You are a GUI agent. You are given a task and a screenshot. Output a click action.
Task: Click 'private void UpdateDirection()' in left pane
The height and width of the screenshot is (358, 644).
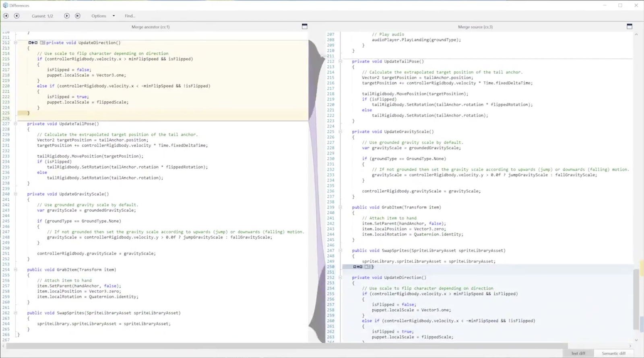point(83,43)
